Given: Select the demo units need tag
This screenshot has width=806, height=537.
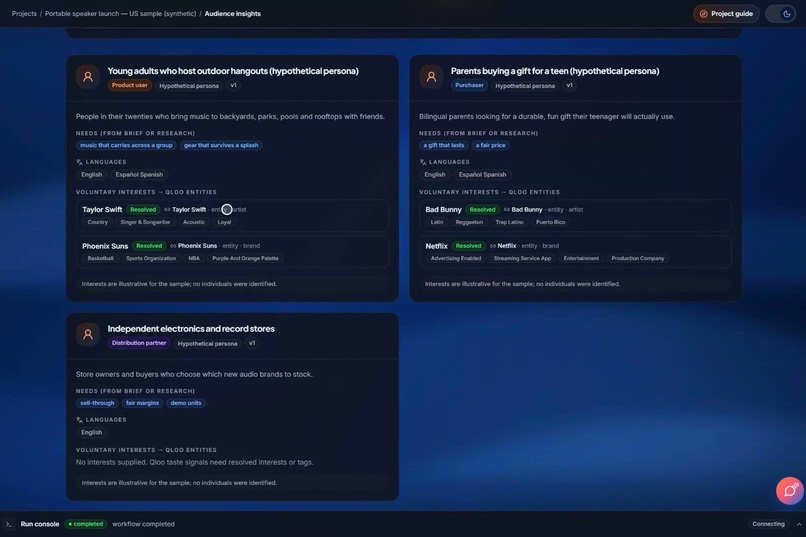Looking at the screenshot, I should coord(186,403).
